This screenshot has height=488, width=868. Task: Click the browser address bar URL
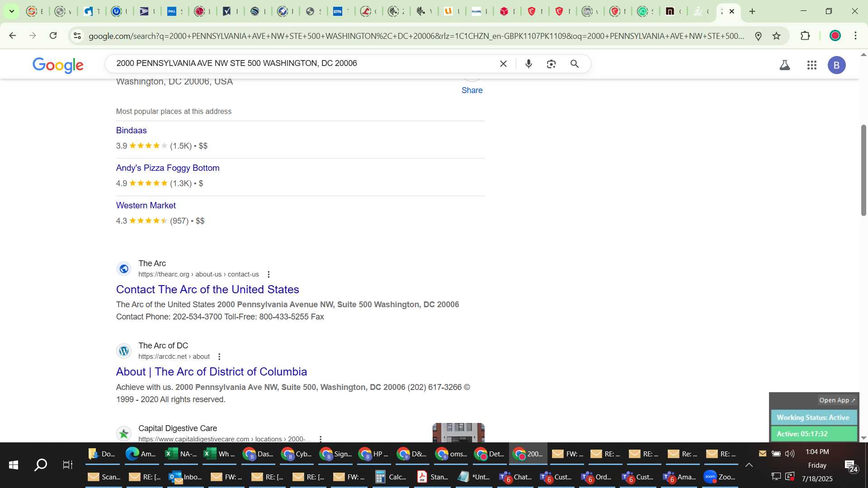[416, 36]
